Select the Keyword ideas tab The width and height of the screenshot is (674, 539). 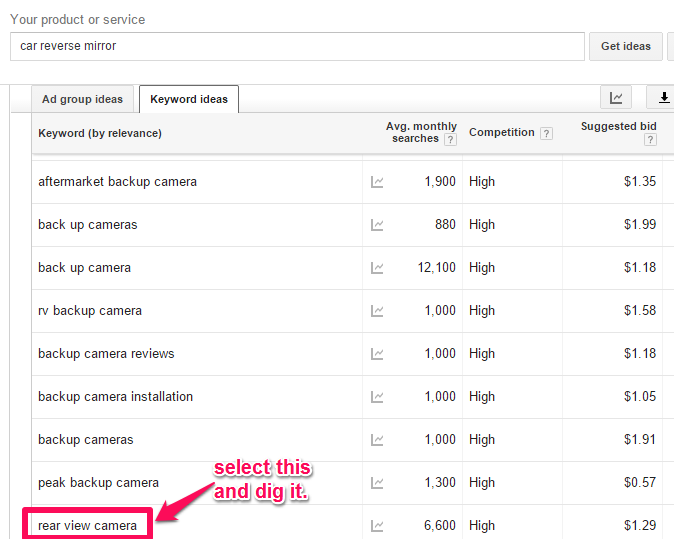(x=189, y=99)
